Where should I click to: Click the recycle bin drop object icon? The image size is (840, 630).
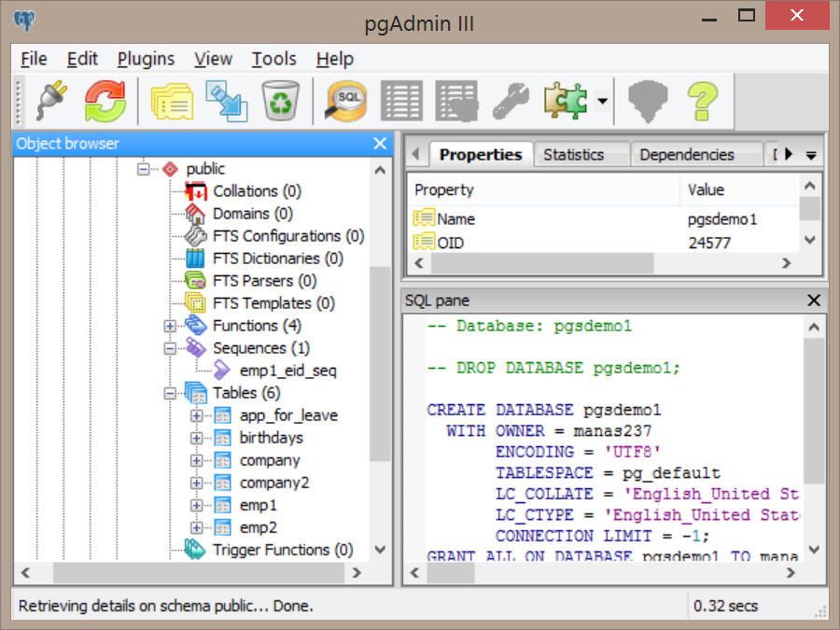[280, 100]
